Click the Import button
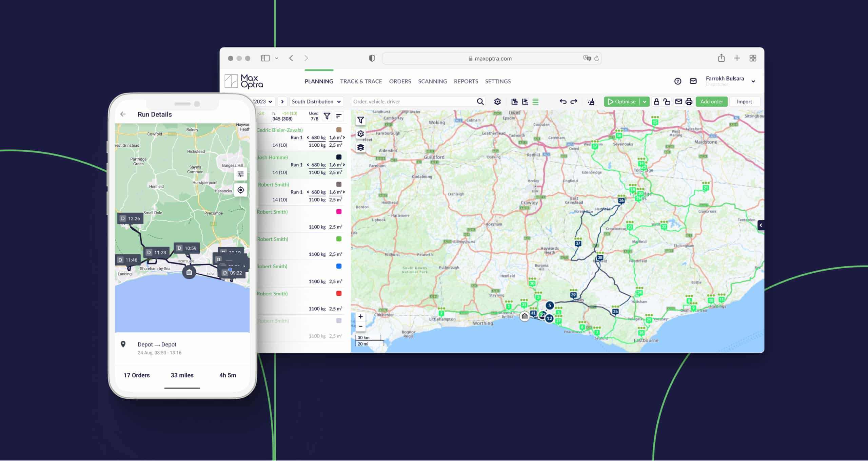The width and height of the screenshot is (868, 461). [x=745, y=101]
